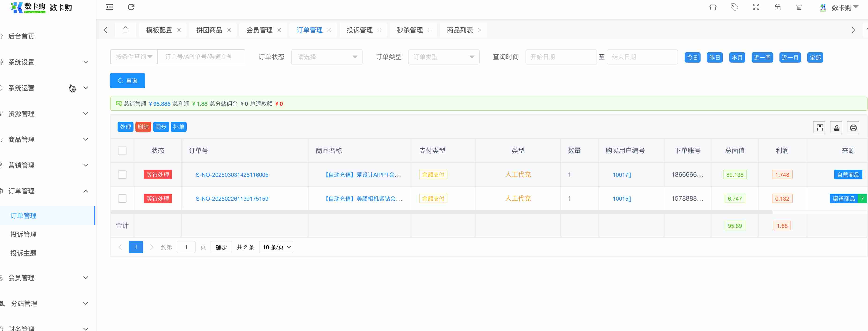868x331 pixels.
Task: Open the column filter grid icon
Action: (820, 128)
